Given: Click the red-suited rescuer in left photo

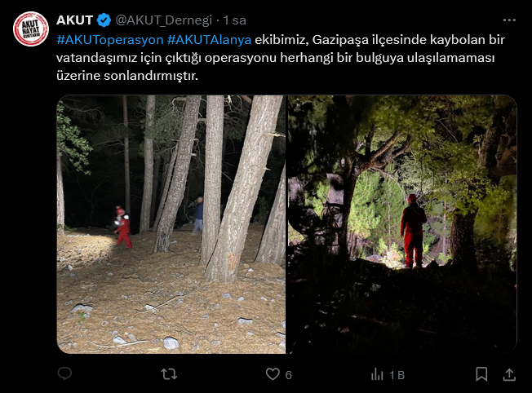Looking at the screenshot, I should point(123,227).
